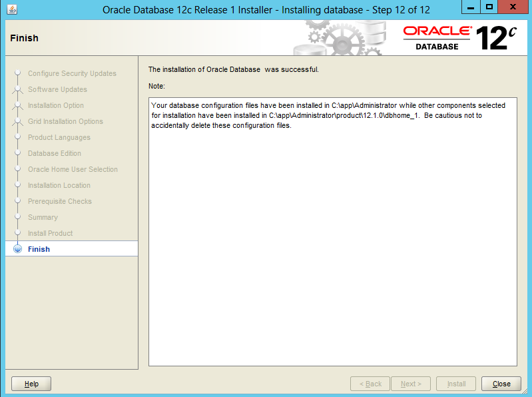Select Oracle Home User Selection step

(73, 169)
